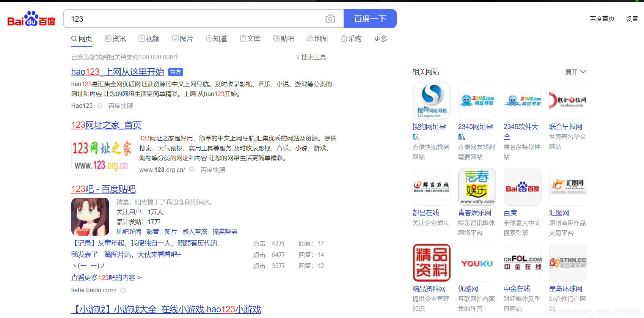Image resolution: width=644 pixels, height=318 pixels.
Task: Open 优酷网 text link
Action: coord(468,289)
